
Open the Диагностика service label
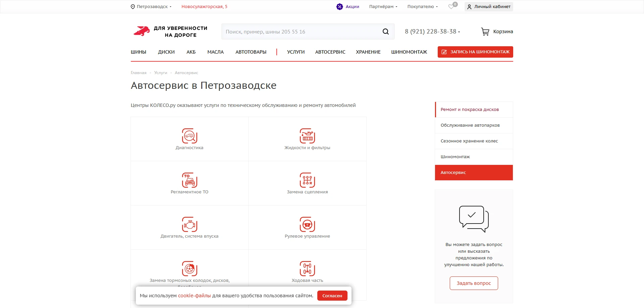[x=190, y=148]
